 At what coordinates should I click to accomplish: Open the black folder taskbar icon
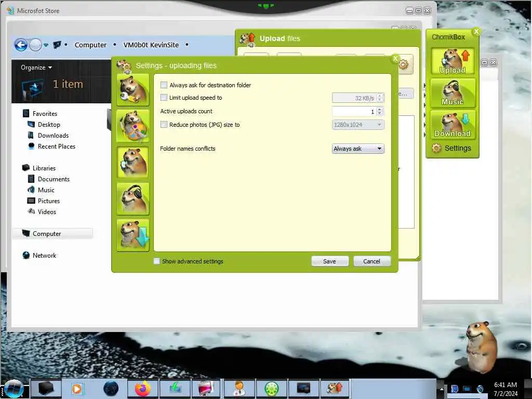(x=46, y=389)
